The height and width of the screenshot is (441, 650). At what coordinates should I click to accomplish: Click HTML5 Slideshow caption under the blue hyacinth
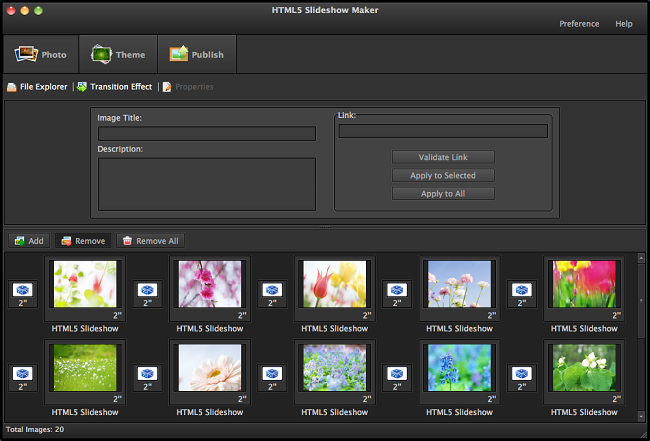459,412
